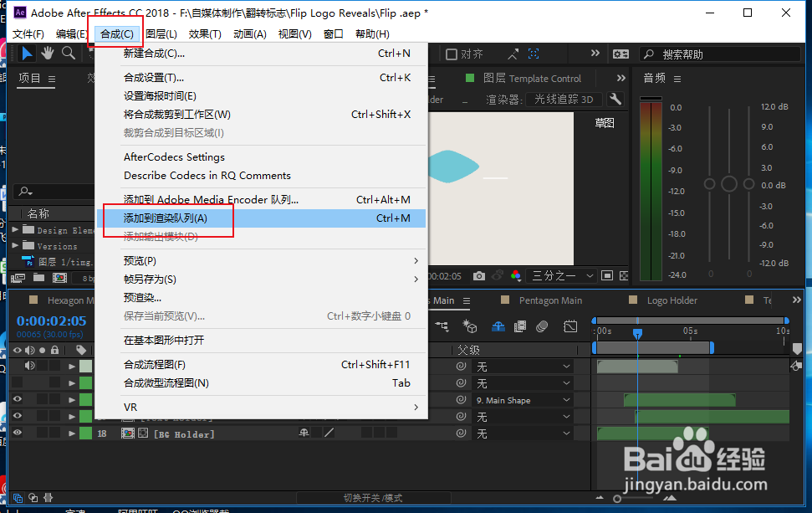Open project panel menu icon
Screen dimensions: 812x513
tap(52, 79)
